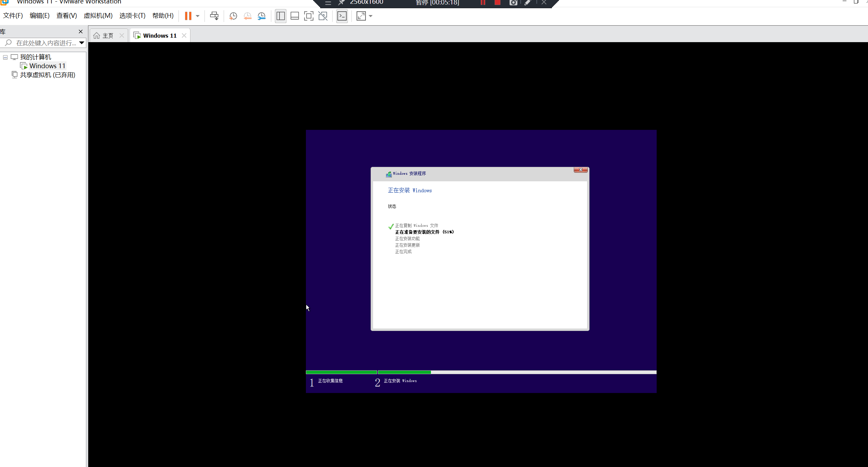Toggle the thumbnail bar view icon
The image size is (868, 467).
[295, 16]
